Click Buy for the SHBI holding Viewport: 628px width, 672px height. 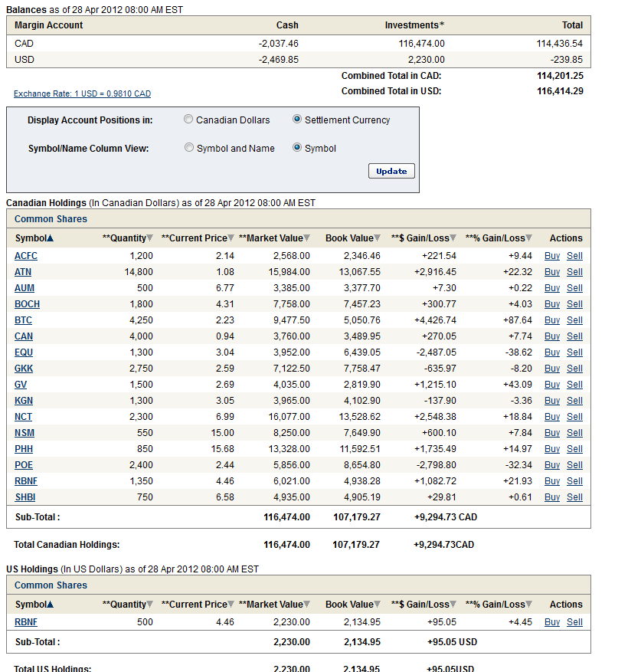(x=551, y=497)
